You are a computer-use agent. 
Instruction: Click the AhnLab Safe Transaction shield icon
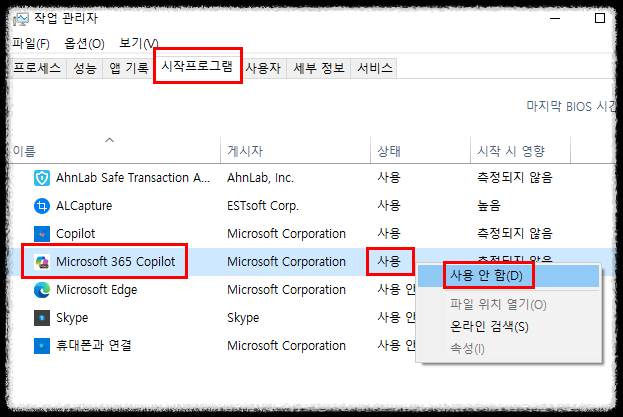42,178
